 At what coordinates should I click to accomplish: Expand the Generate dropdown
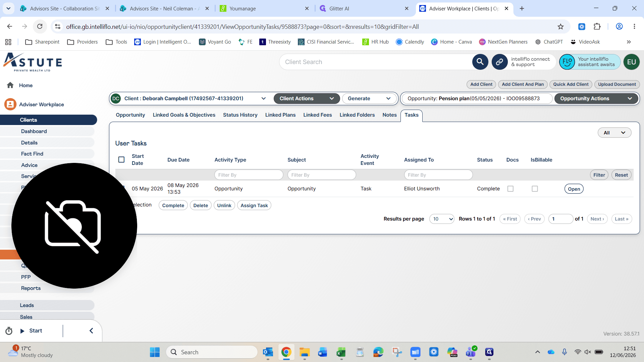pyautogui.click(x=369, y=99)
